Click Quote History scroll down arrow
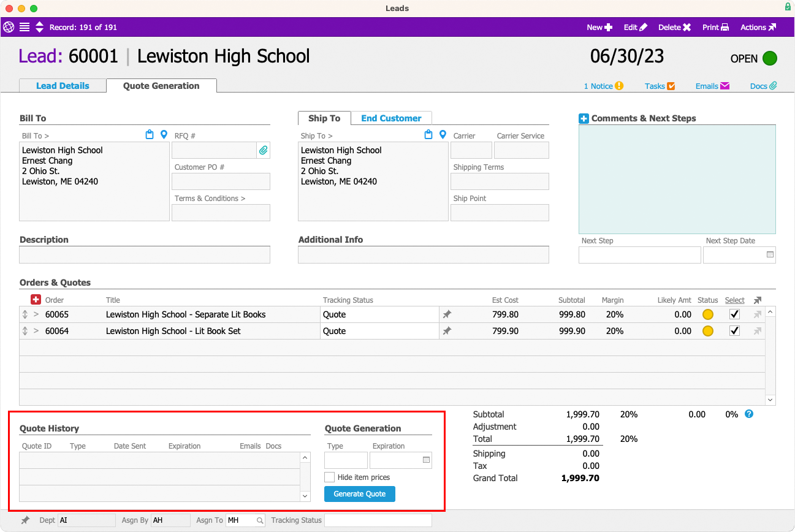The image size is (795, 532). [x=305, y=496]
